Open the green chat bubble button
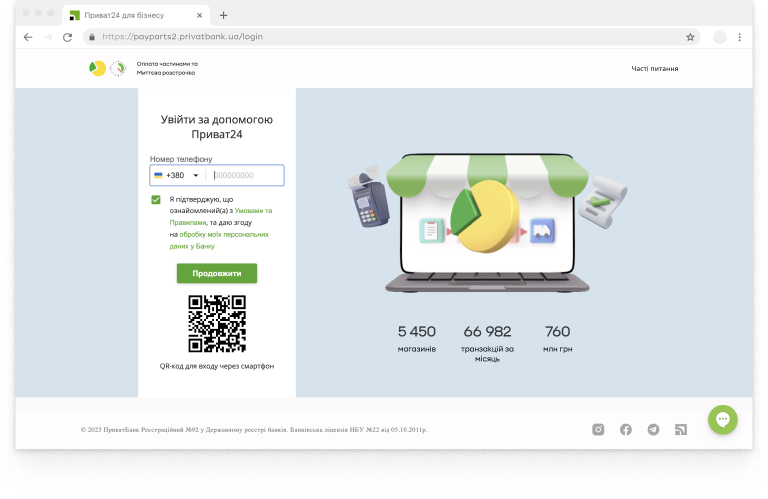Viewport: 768px width, 499px height. (x=722, y=420)
